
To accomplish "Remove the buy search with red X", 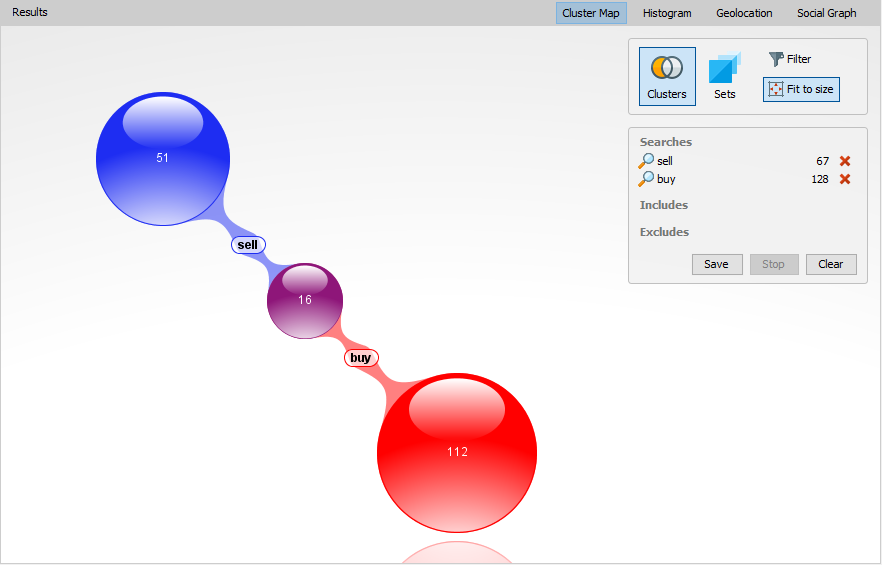I will pos(845,179).
